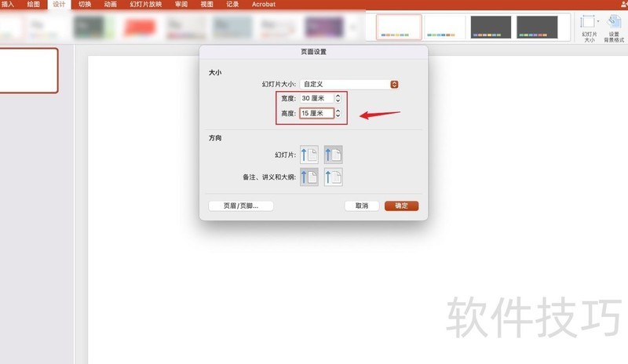628x364 pixels.
Task: Select portrait orientation for slides
Action: (309, 155)
